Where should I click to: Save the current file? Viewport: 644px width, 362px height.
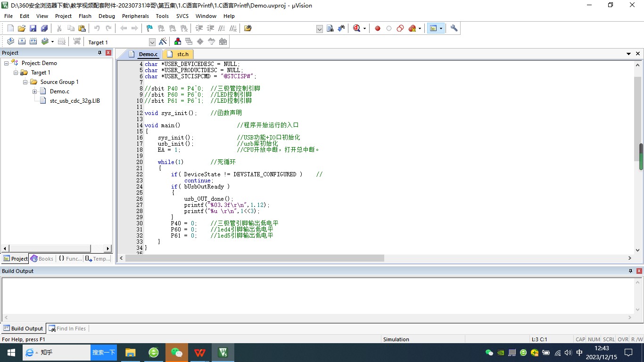[x=33, y=28]
